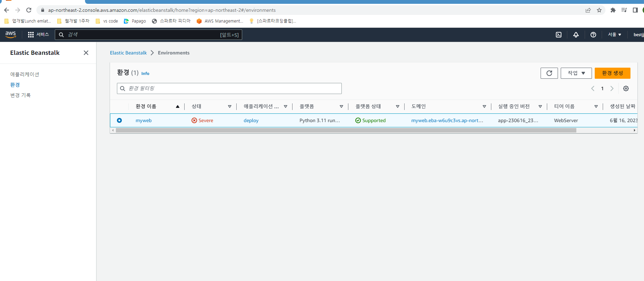
Task: Go to previous page of environments
Action: coord(593,88)
